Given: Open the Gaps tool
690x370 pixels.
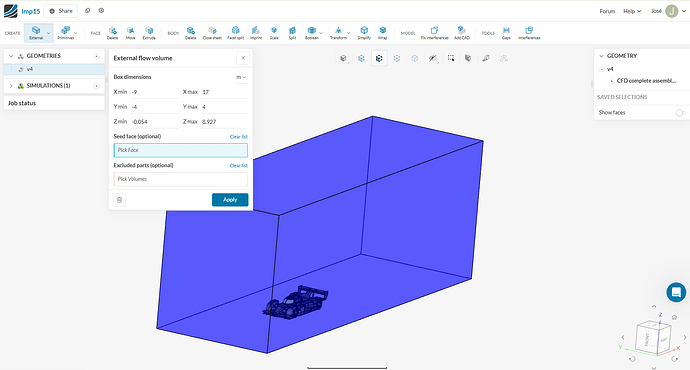Looking at the screenshot, I should click(x=506, y=33).
